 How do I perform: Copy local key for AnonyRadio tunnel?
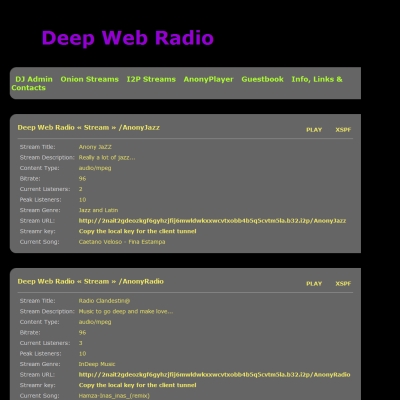tap(137, 385)
